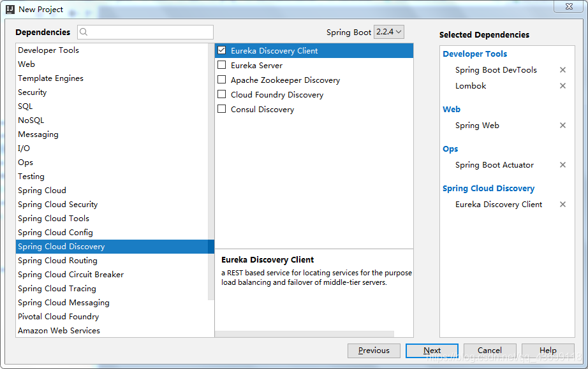Tick the Cloud Foundry Discovery checkbox

click(222, 94)
